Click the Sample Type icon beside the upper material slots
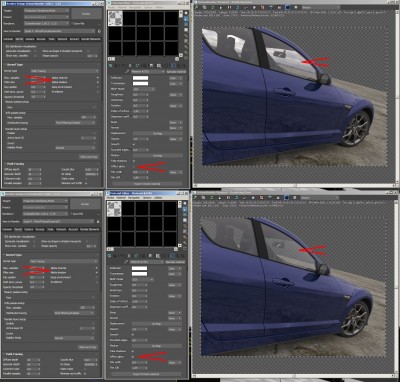This screenshot has height=382, width=400. click(x=186, y=13)
